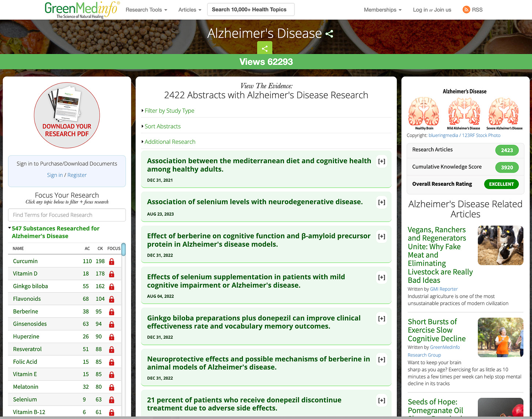Click the lock icon for Folic Acid
This screenshot has width=532, height=419.
[x=112, y=362]
